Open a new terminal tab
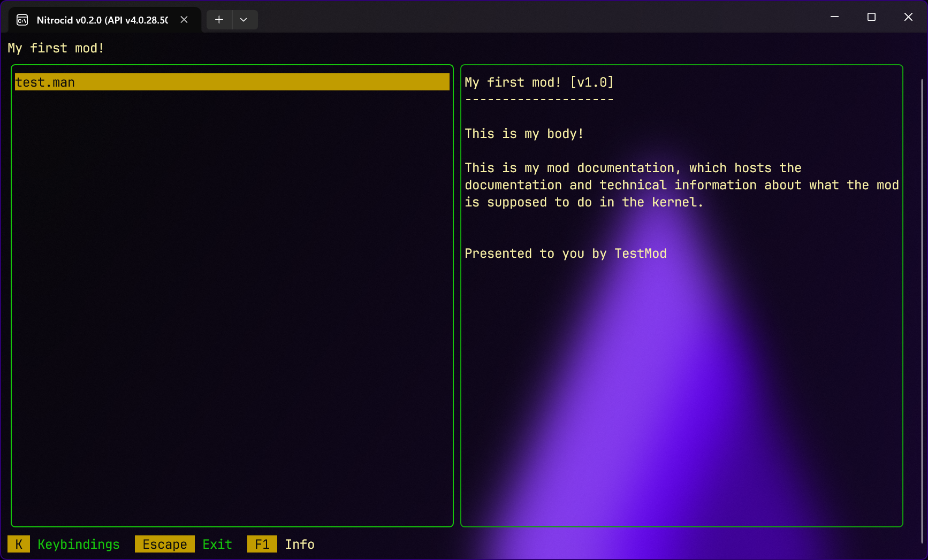928x560 pixels. [x=219, y=20]
